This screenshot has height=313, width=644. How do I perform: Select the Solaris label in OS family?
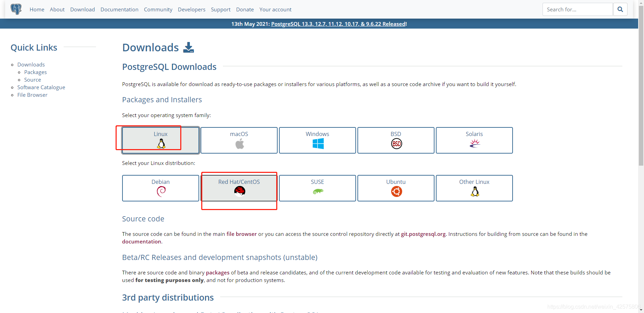click(x=474, y=134)
